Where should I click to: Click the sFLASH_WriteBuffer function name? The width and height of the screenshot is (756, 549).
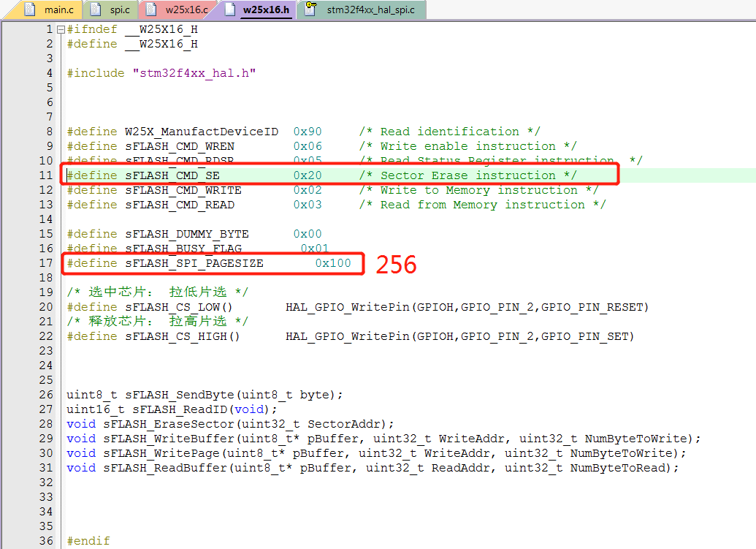coord(169,439)
